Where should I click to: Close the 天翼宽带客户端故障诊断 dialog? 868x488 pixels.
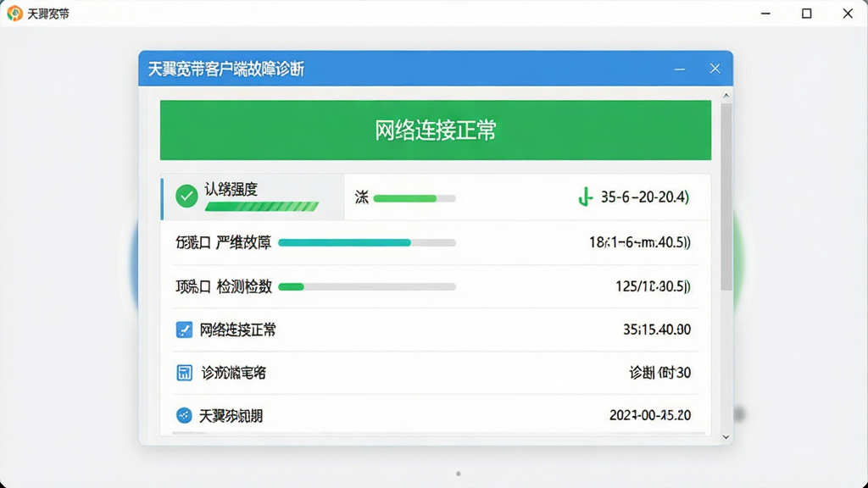click(x=715, y=69)
